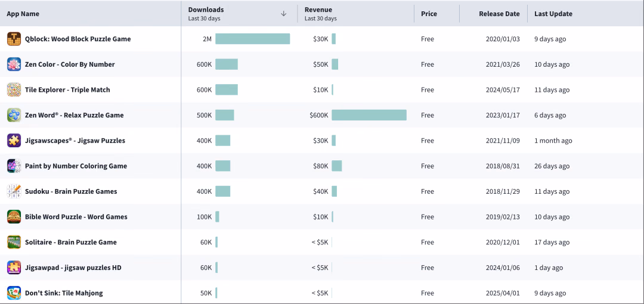Open Solitaire - Brain Puzzle Game
This screenshot has height=304, width=644.
click(x=70, y=243)
